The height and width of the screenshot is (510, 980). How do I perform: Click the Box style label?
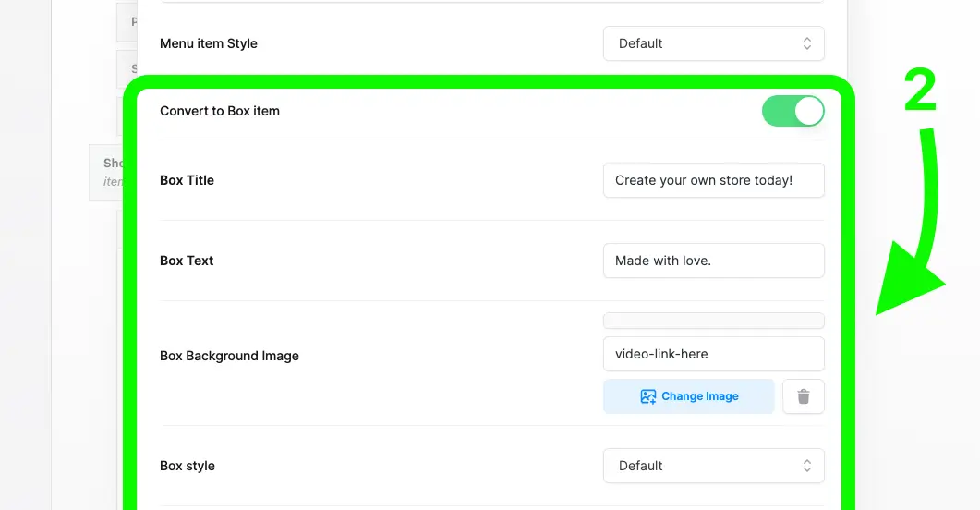point(188,466)
